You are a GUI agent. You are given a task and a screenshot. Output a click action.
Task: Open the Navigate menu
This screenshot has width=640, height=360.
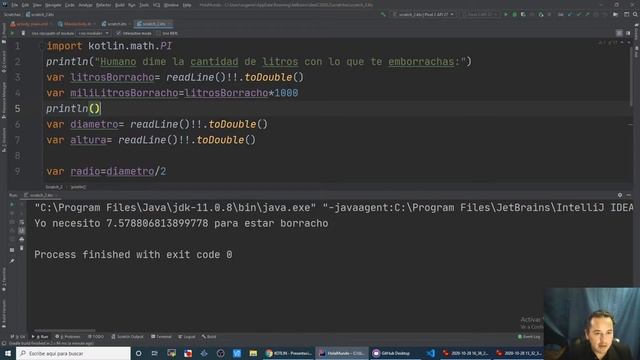click(53, 5)
